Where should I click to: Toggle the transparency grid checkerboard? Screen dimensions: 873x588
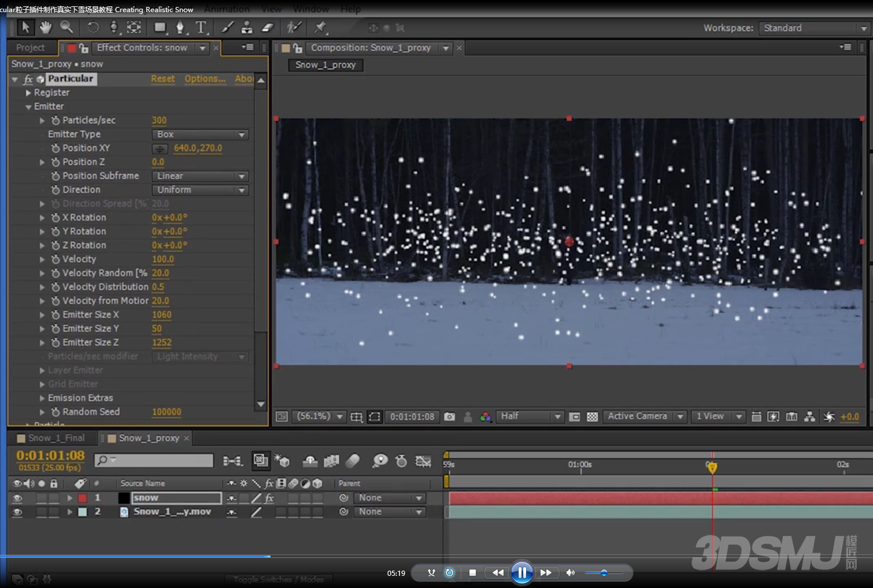pyautogui.click(x=593, y=416)
